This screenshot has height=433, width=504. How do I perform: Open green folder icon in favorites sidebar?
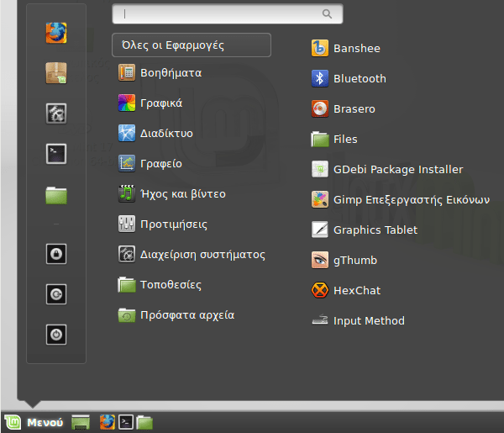click(x=56, y=195)
